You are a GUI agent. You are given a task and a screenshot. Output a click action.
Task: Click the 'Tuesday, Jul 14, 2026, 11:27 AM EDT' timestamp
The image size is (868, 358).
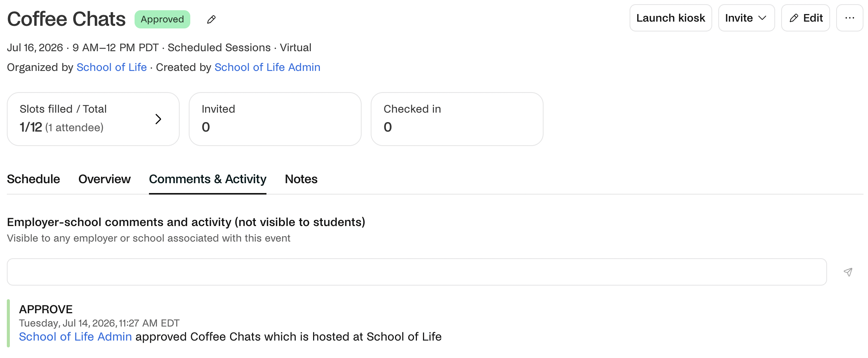pyautogui.click(x=99, y=323)
